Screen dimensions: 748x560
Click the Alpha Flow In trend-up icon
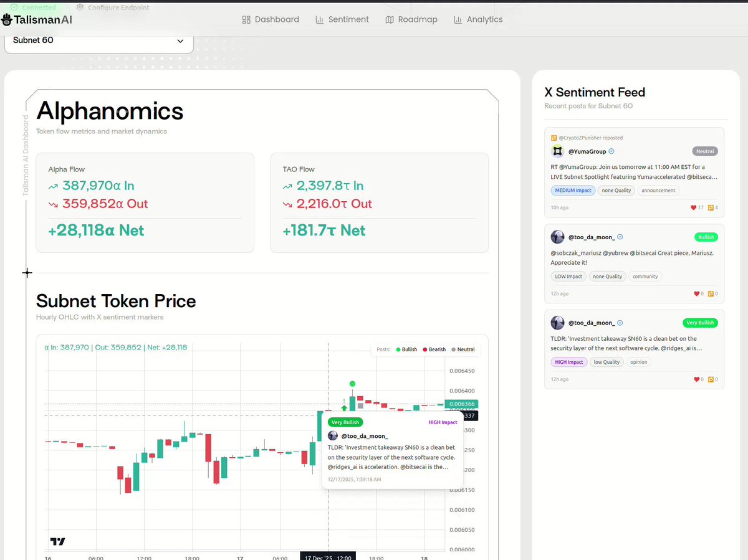click(53, 186)
